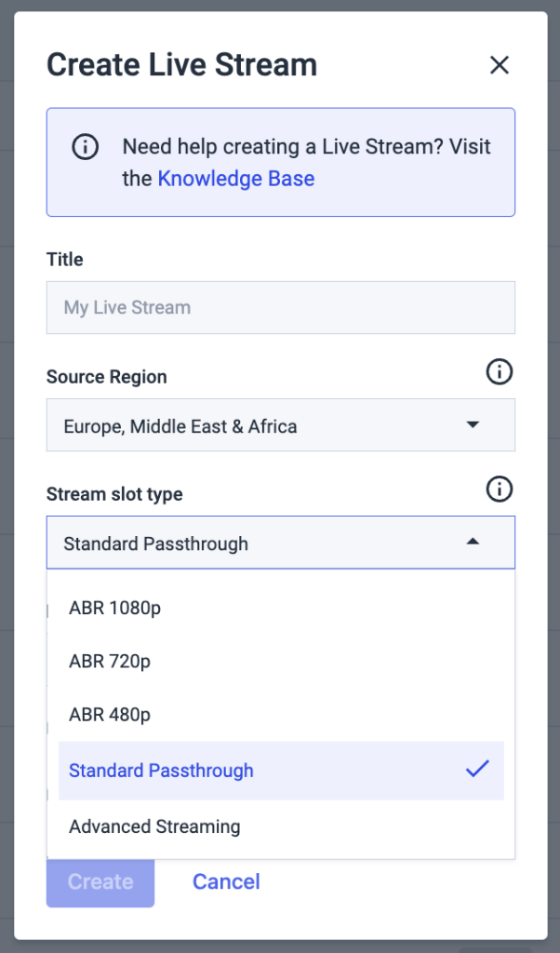The height and width of the screenshot is (953, 560).
Task: Select ABR 480p from the dropdown list
Action: pyautogui.click(x=108, y=715)
